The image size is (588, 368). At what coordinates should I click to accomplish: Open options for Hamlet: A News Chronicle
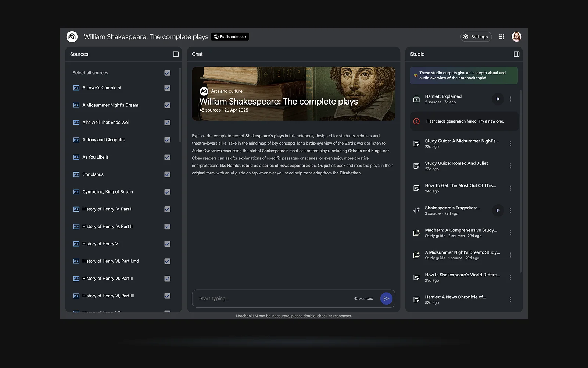(510, 300)
